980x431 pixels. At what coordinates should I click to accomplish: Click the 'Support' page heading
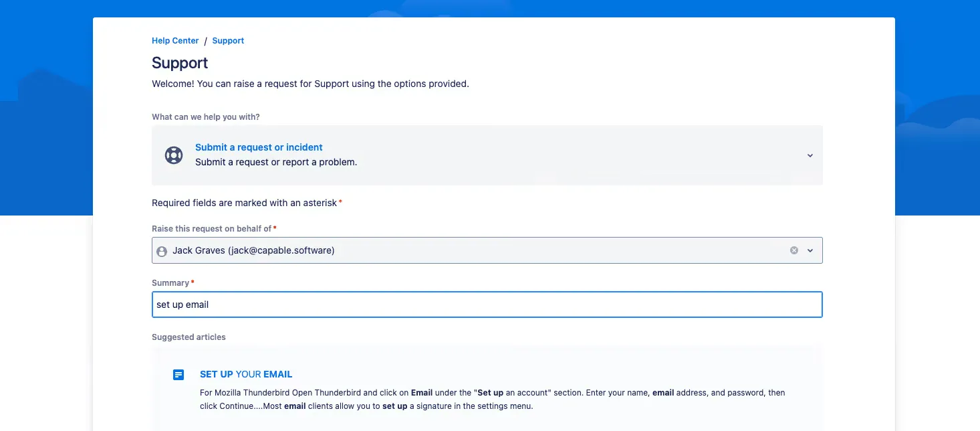coord(180,63)
